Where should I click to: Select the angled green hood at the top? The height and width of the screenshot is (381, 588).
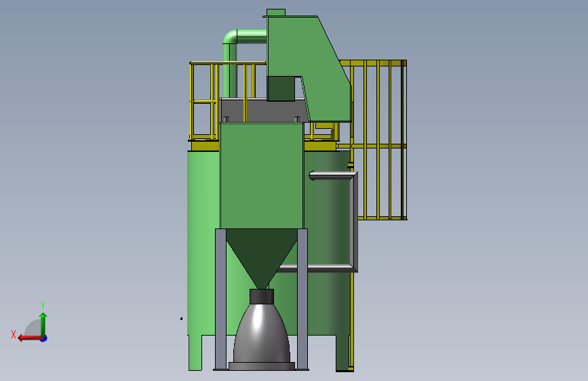coord(309,68)
